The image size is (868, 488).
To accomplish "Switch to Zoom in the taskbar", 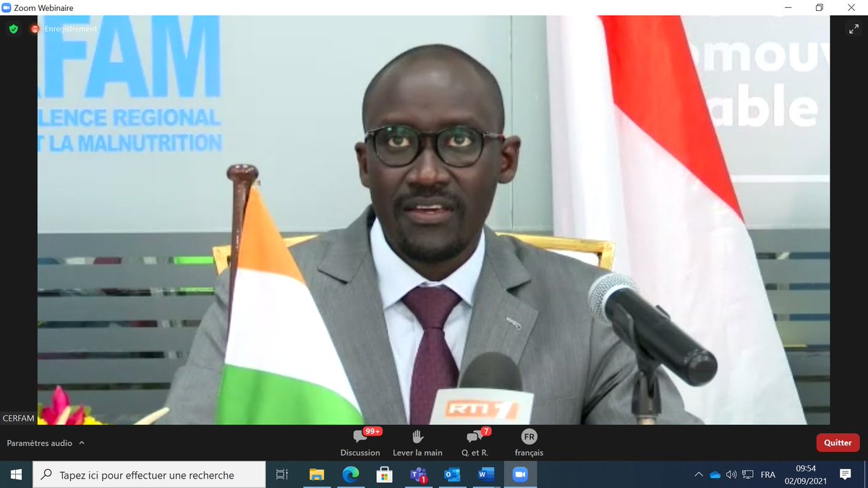I will point(520,475).
